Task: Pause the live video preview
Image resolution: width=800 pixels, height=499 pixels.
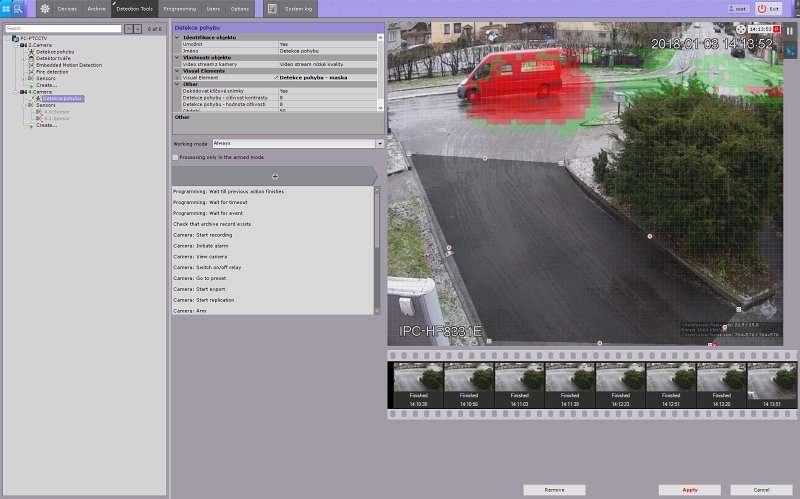Action: 790,31
